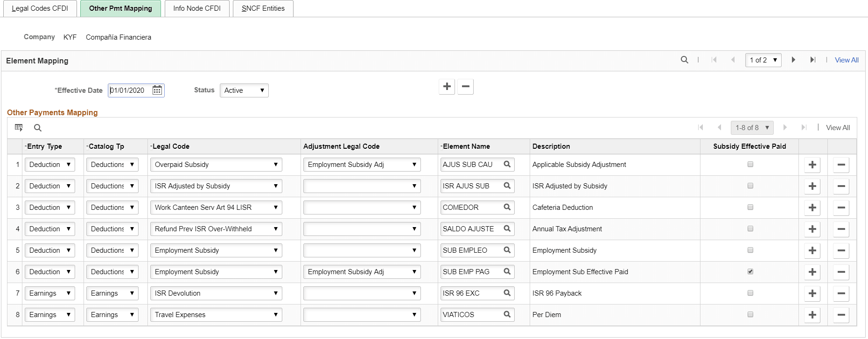Image resolution: width=868 pixels, height=339 pixels.
Task: Open the SNCF Entities tab
Action: pos(263,8)
